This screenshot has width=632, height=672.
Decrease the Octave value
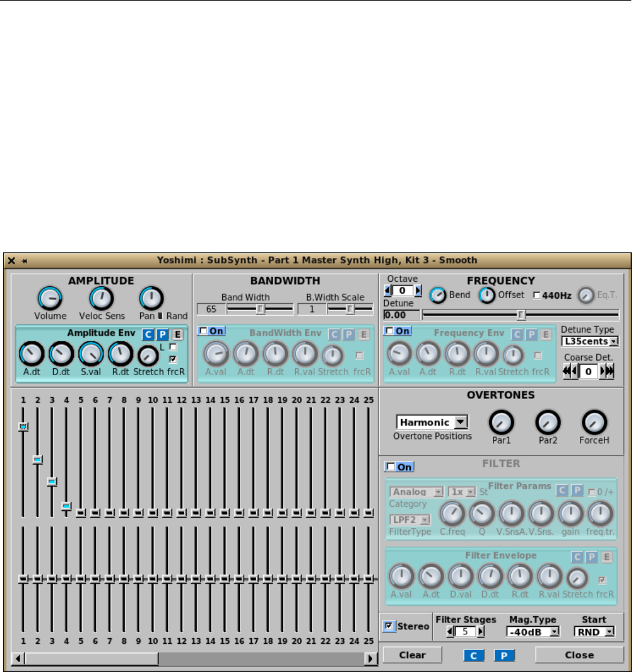pos(388,291)
